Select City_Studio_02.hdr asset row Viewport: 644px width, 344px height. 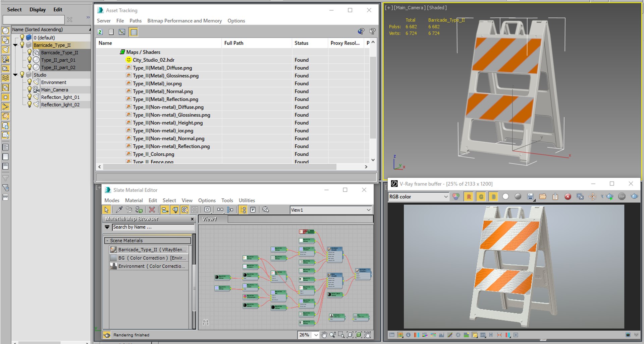pyautogui.click(x=233, y=60)
